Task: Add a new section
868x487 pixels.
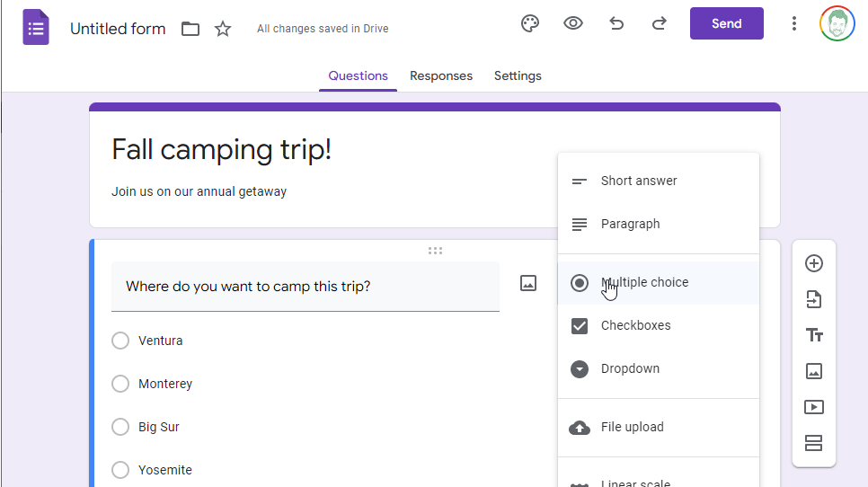Action: coord(814,443)
